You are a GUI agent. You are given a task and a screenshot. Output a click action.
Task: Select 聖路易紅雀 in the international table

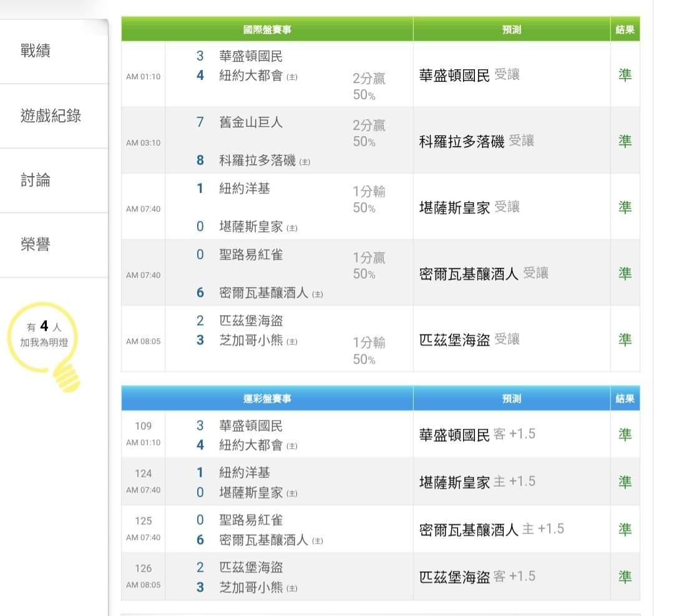(251, 255)
